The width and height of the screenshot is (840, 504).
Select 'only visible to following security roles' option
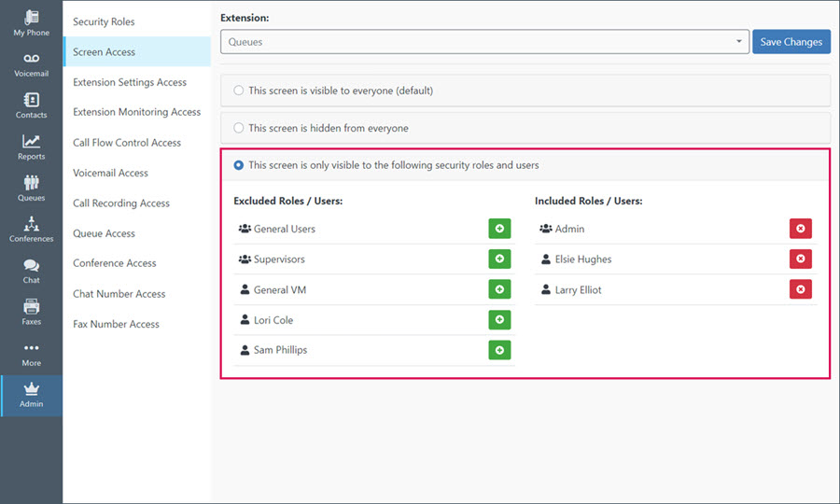pos(238,165)
